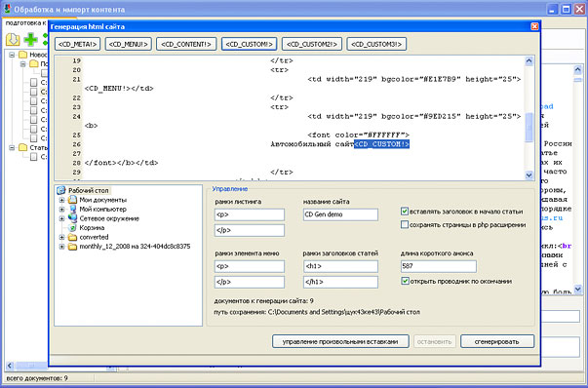Click the converted folder icon
The image size is (588, 388).
point(72,237)
